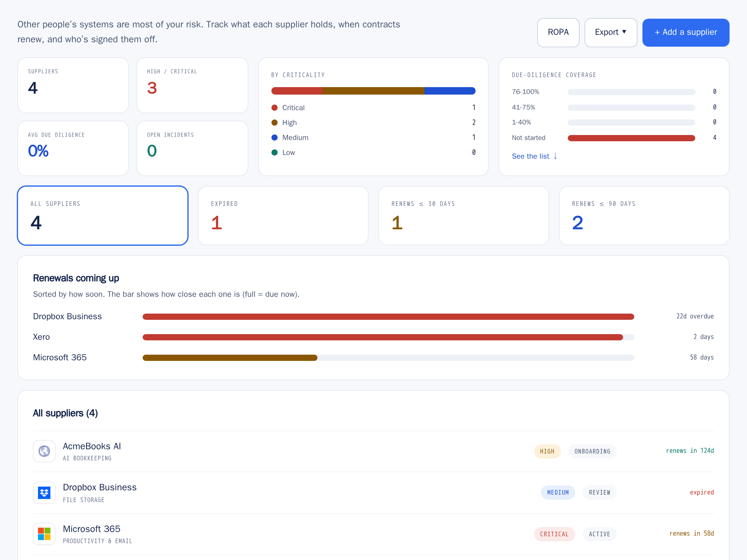
Task: Select the All Suppliers filter card
Action: (103, 215)
